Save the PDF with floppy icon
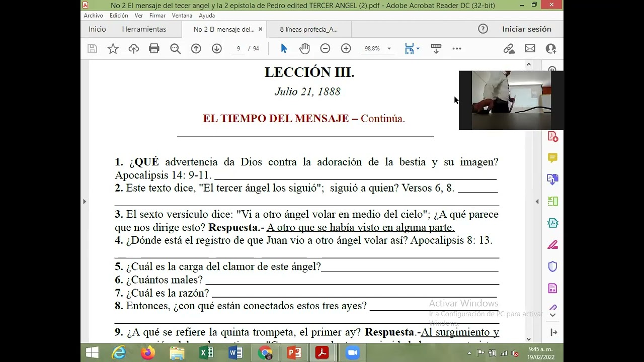The width and height of the screenshot is (644, 362). pos(92,49)
